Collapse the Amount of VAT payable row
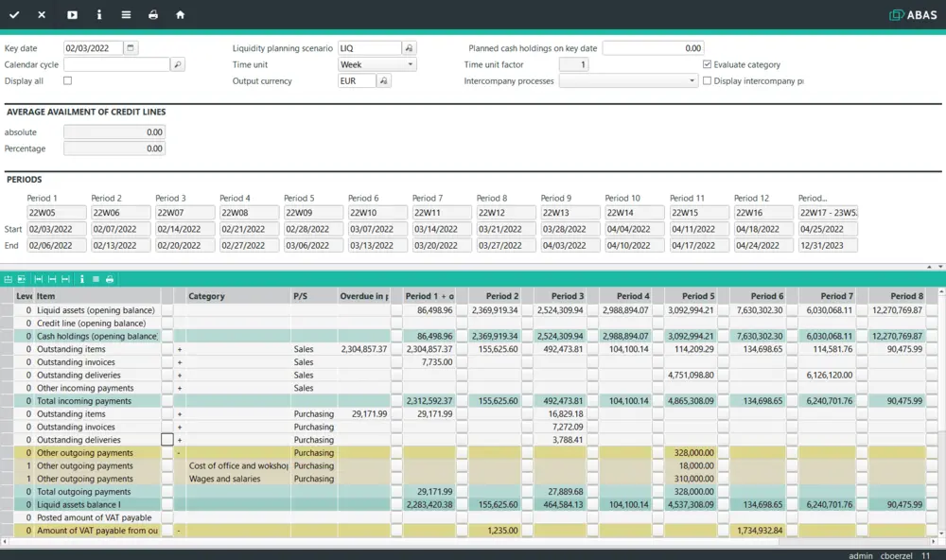 point(179,531)
